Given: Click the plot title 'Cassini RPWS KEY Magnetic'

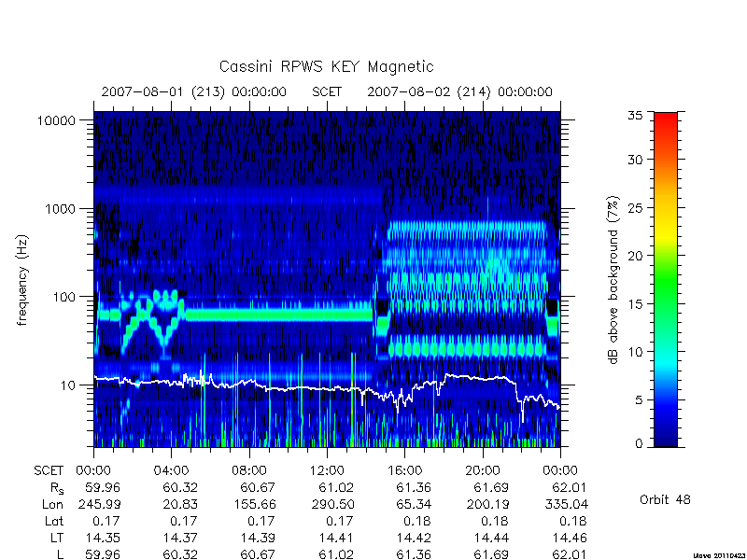Looking at the screenshot, I should pyautogui.click(x=326, y=66).
